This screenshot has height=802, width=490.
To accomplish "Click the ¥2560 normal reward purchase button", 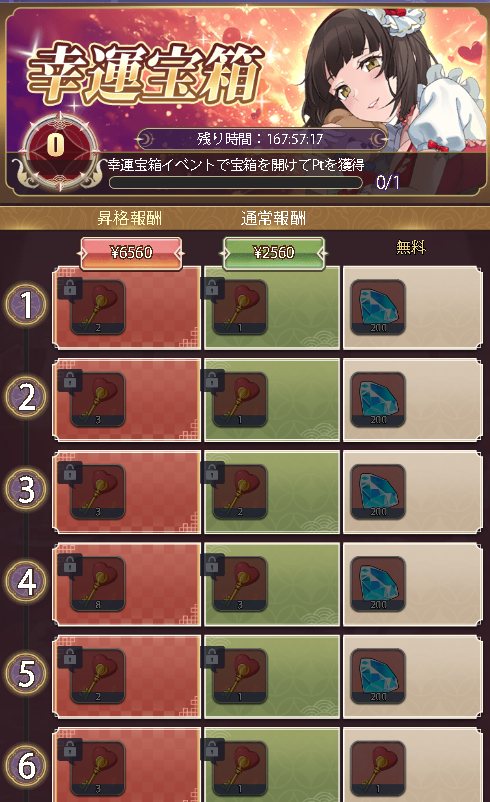I will pos(274,253).
